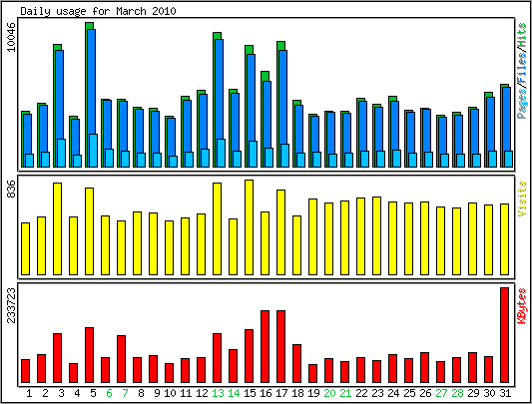532x404 pixels.
Task: Click the 'Daily usage for March 2010' title
Action: (x=98, y=11)
